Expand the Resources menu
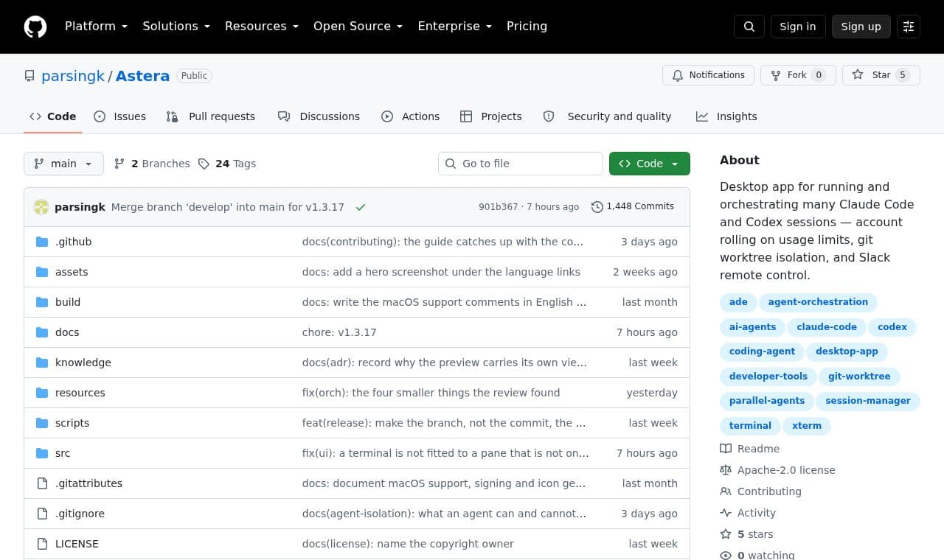The width and height of the screenshot is (944, 560). pos(262,27)
